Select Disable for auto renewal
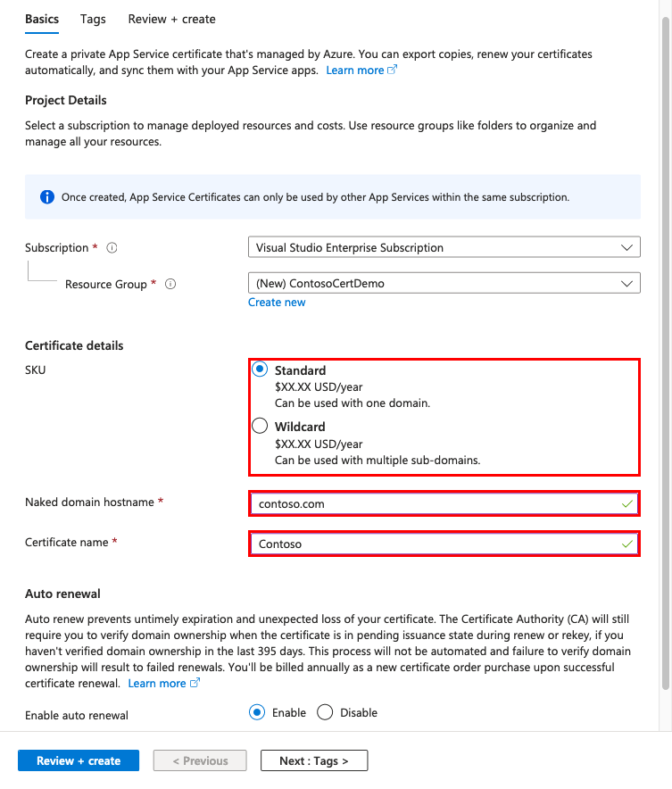This screenshot has width=672, height=789. click(326, 712)
